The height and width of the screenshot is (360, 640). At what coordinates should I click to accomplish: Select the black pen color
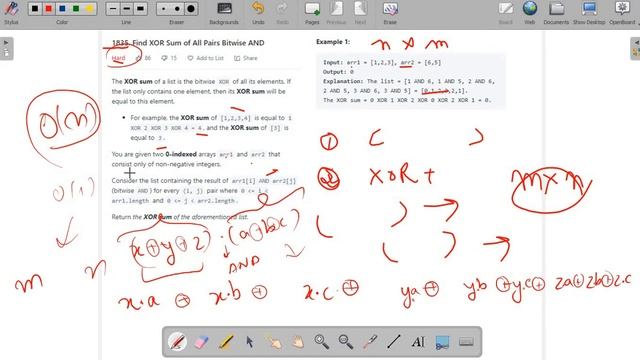point(35,9)
